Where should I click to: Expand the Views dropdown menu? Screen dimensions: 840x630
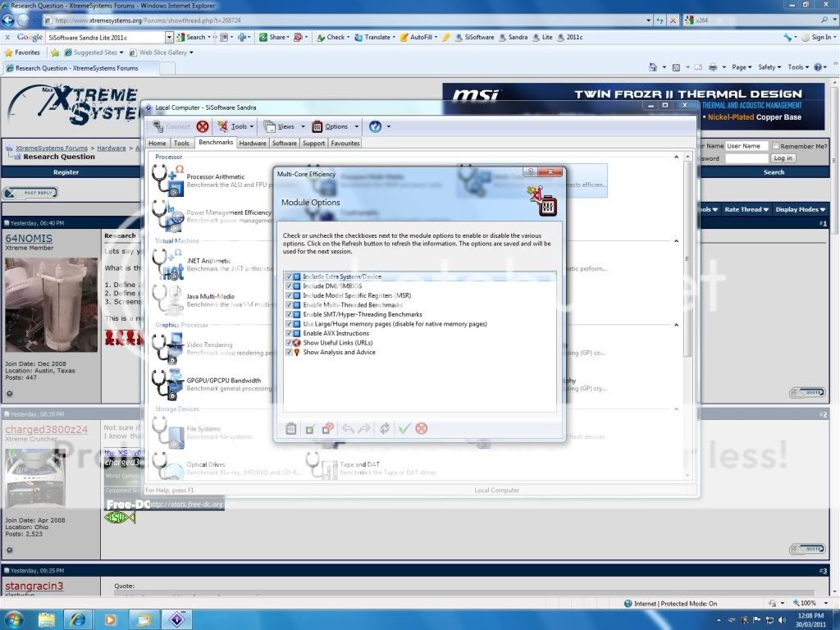click(x=283, y=126)
